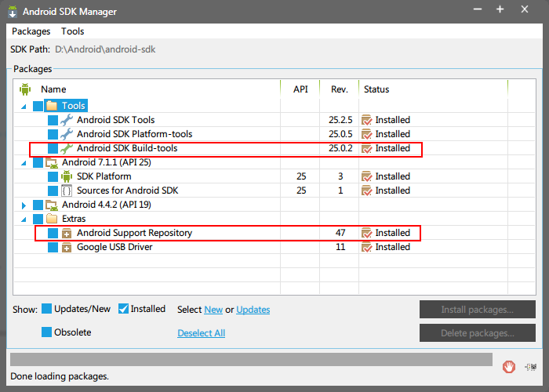
Task: Check the SDK Platform checkbox
Action: click(53, 176)
